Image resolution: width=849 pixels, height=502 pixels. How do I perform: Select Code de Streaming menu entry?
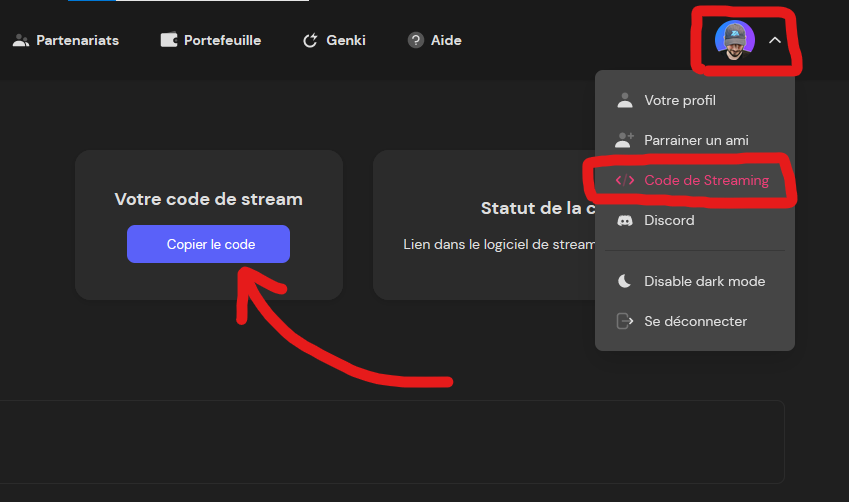[x=706, y=181]
